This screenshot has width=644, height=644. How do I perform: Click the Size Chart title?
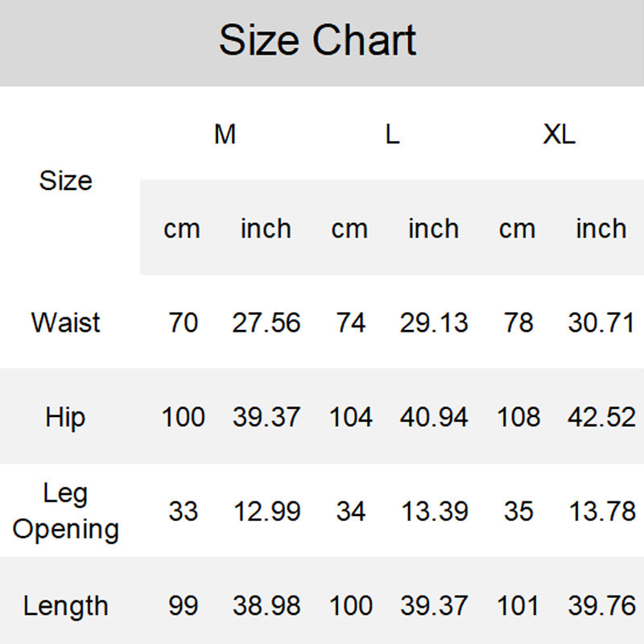[318, 40]
